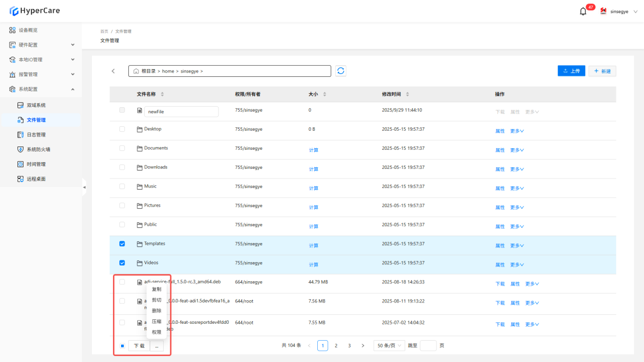The image size is (644, 362).
Task: Uncheck the Videos folder checkbox
Action: pyautogui.click(x=122, y=263)
